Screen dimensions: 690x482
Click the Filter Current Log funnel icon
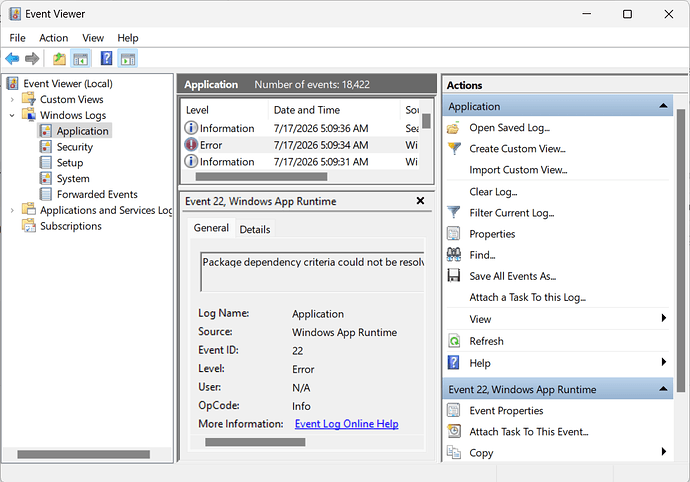pos(454,213)
